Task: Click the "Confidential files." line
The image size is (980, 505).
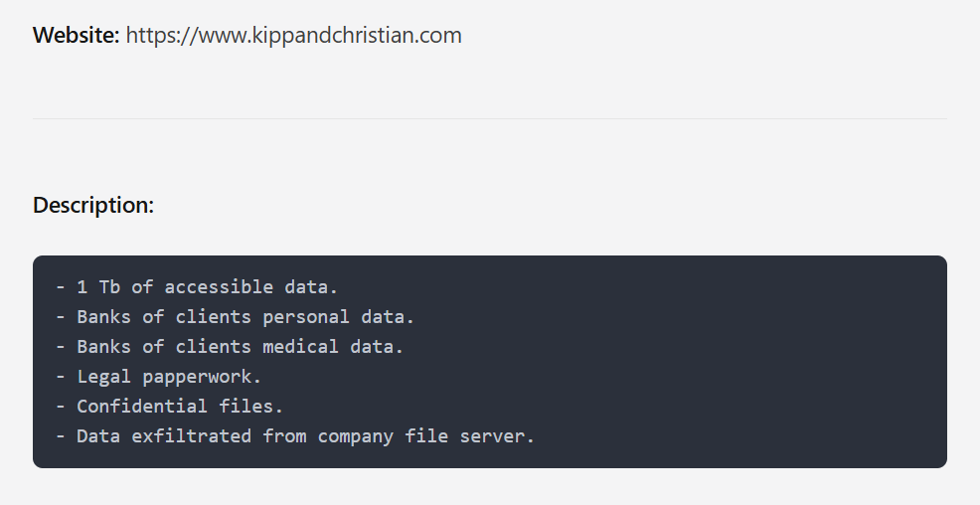Action: tap(180, 407)
